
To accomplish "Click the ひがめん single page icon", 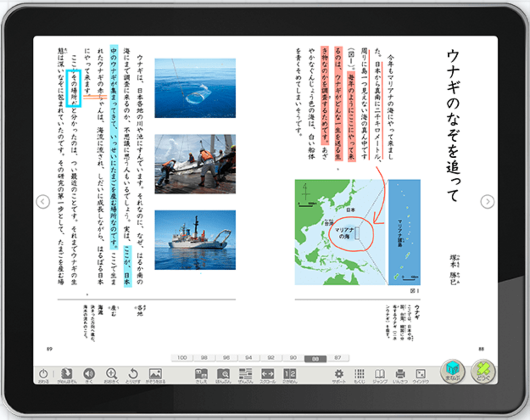I will coord(290,374).
